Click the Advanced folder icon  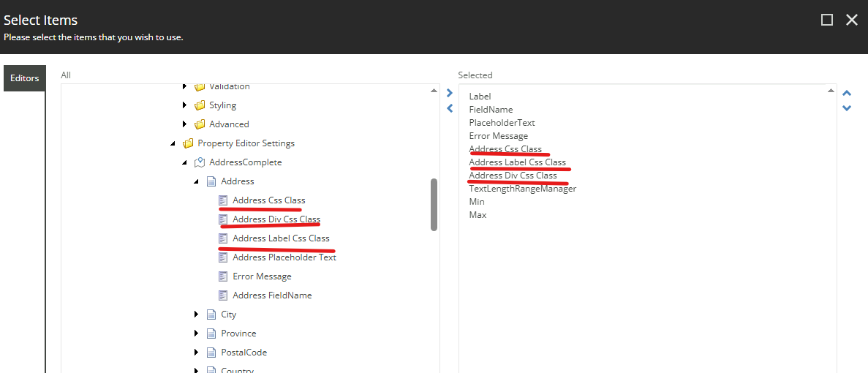point(200,124)
